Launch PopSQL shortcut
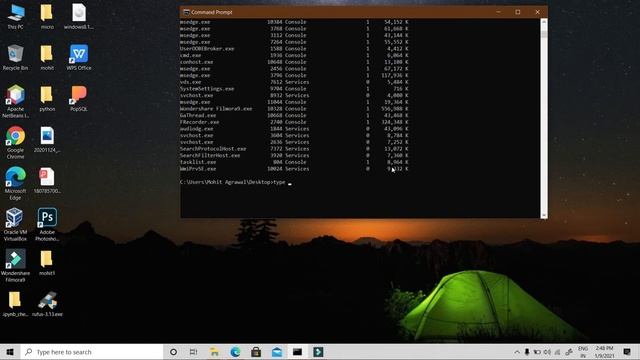The width and height of the screenshot is (640, 360). click(x=79, y=99)
